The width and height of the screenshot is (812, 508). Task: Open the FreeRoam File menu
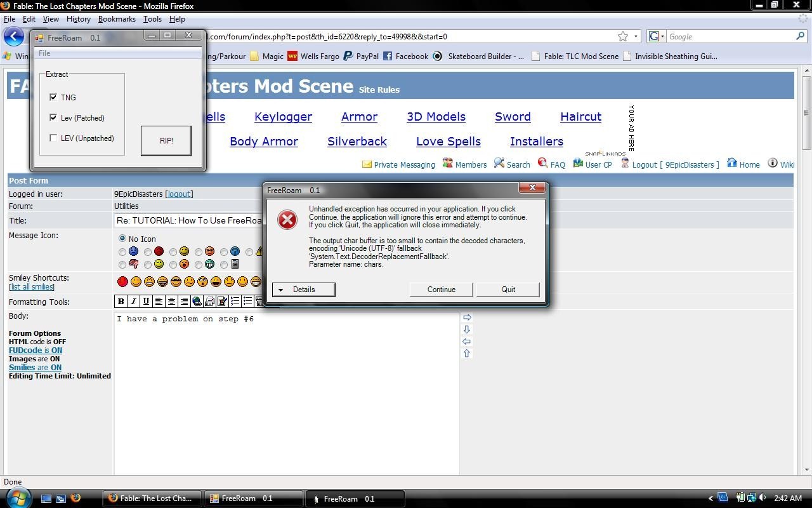(44, 53)
